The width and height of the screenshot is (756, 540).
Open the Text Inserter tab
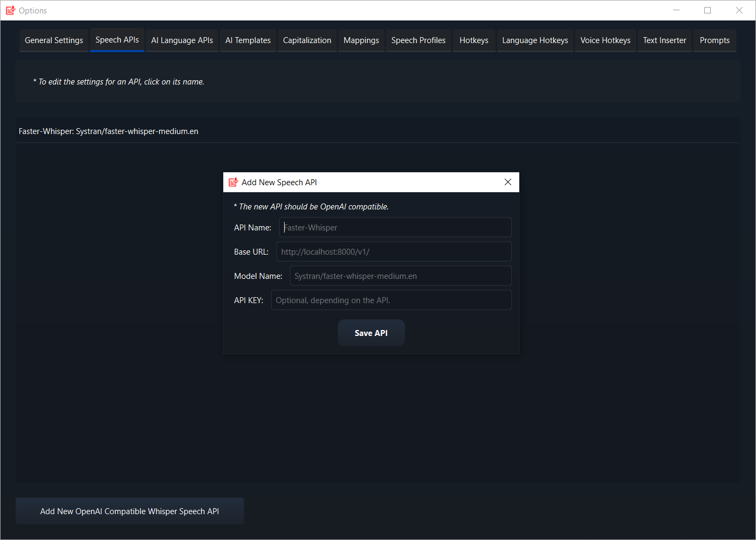[665, 40]
